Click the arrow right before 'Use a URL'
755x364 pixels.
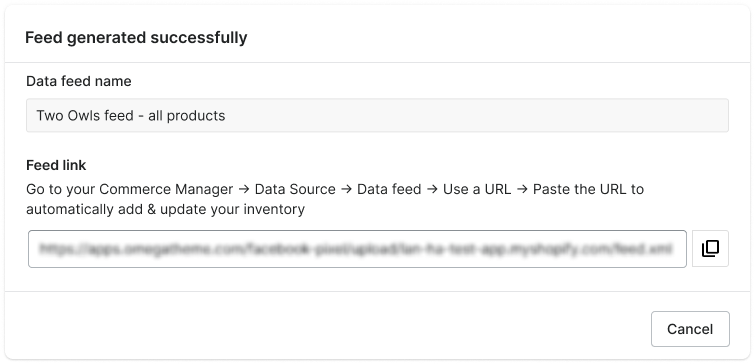click(432, 189)
